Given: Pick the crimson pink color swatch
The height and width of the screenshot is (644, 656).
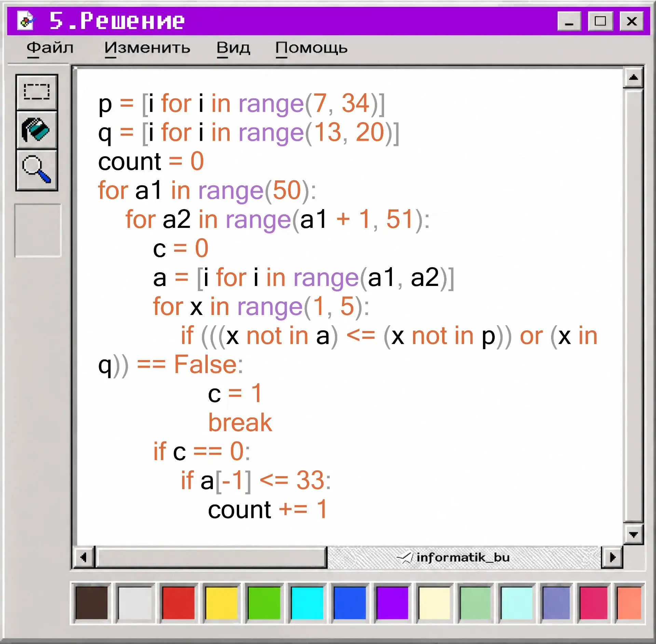Looking at the screenshot, I should pos(594,603).
